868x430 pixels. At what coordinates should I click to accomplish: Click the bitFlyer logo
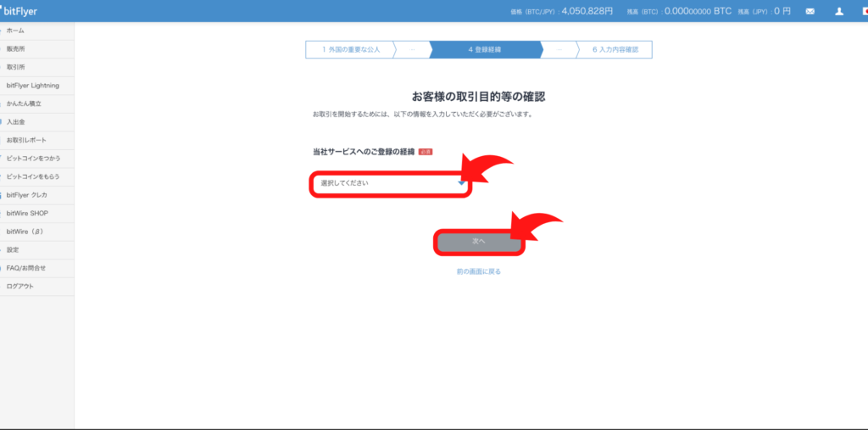[x=19, y=11]
